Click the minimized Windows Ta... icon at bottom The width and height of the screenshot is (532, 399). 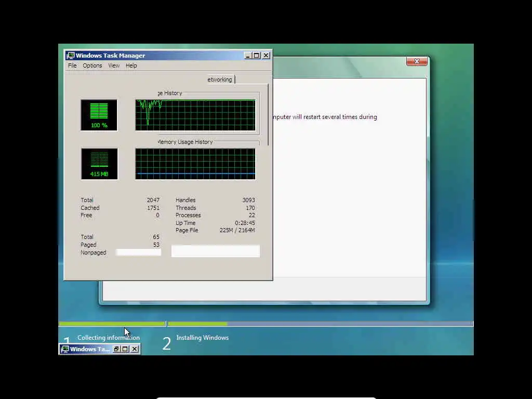coord(65,349)
